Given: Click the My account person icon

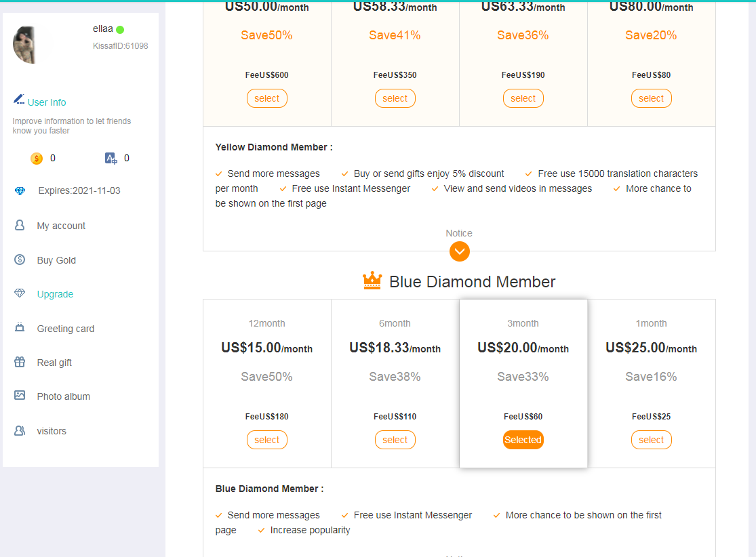Looking at the screenshot, I should (x=20, y=226).
